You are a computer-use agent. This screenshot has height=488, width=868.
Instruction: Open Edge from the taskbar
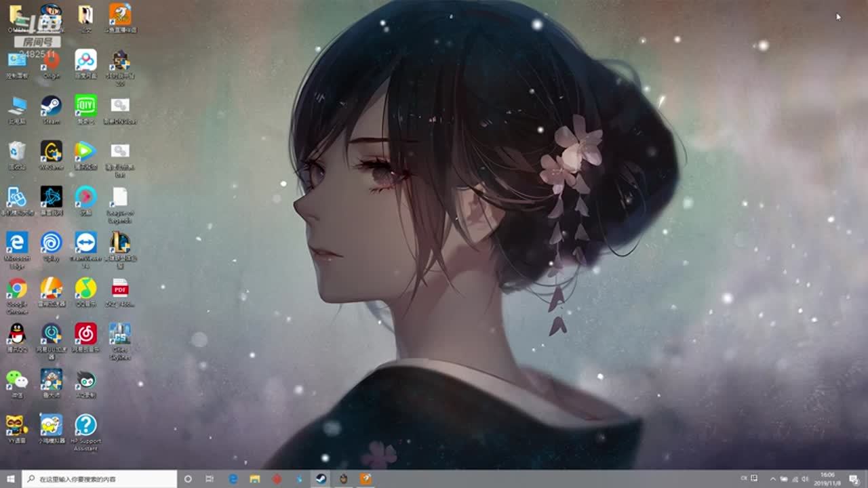[233, 479]
